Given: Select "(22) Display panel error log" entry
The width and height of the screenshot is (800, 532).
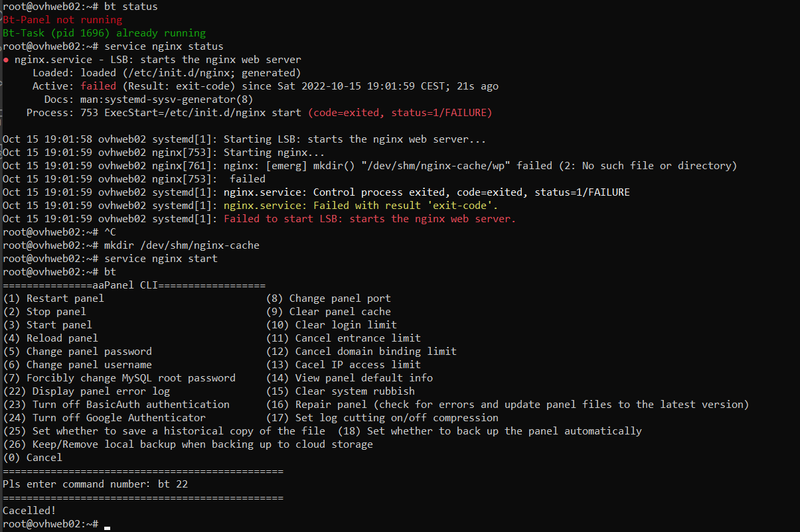Looking at the screenshot, I should click(x=86, y=391).
